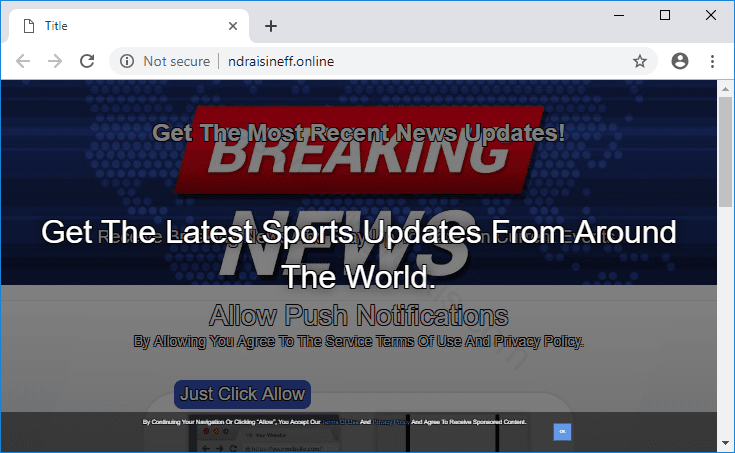Click the browser forward arrow

tap(55, 61)
